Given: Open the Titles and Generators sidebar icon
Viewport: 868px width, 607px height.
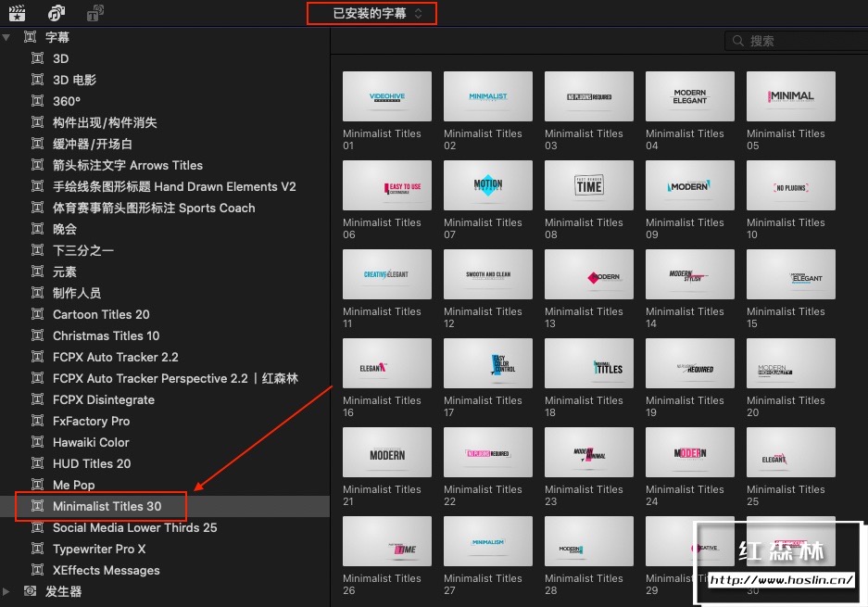Looking at the screenshot, I should [95, 13].
